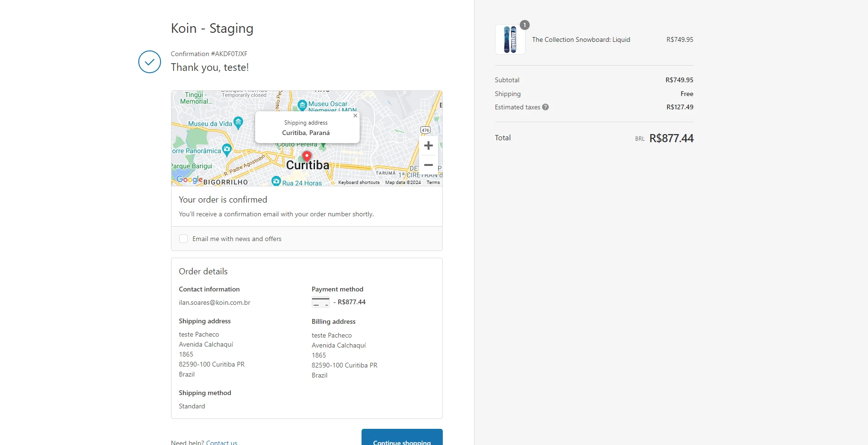Click the Torre Panorâmica camera marker

click(227, 149)
